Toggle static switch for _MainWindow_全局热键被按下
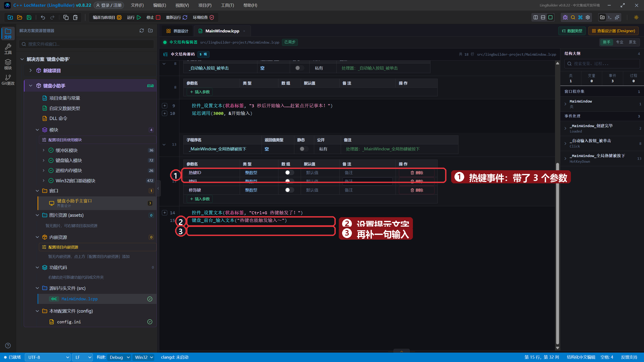644x362 pixels. (304, 149)
